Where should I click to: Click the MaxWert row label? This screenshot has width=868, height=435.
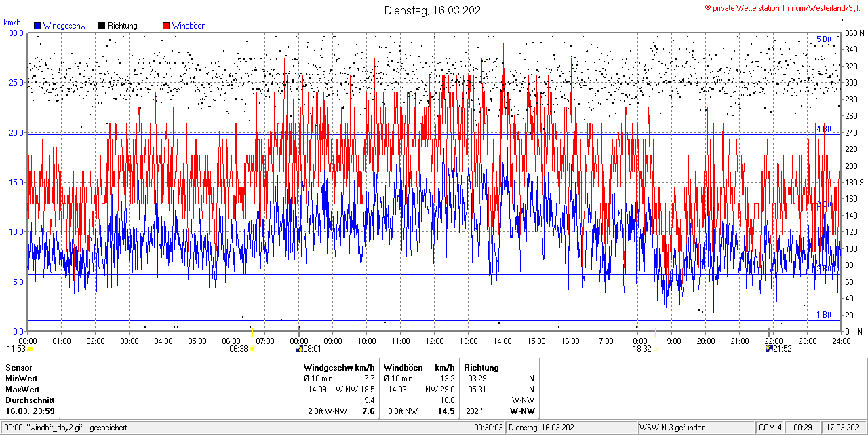click(x=22, y=389)
